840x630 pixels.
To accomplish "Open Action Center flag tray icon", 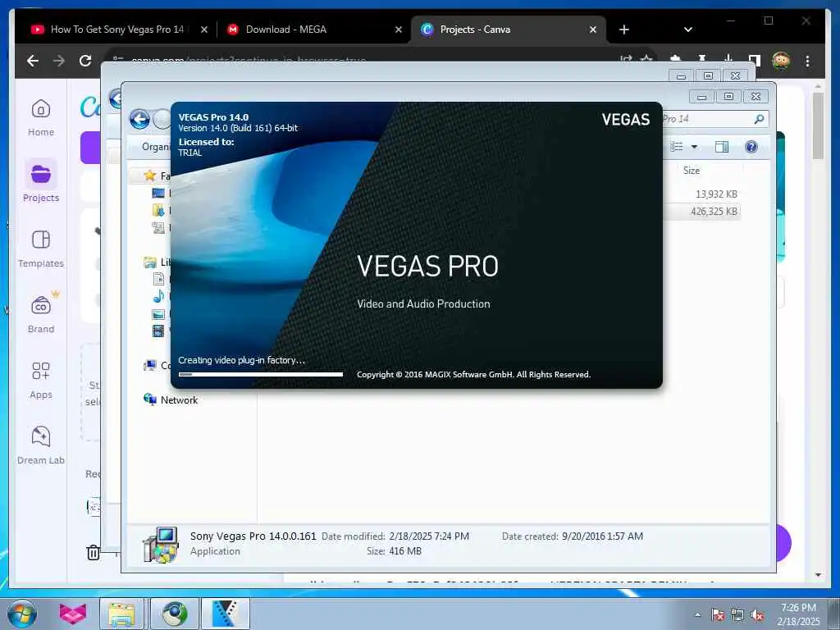I will pos(718,615).
